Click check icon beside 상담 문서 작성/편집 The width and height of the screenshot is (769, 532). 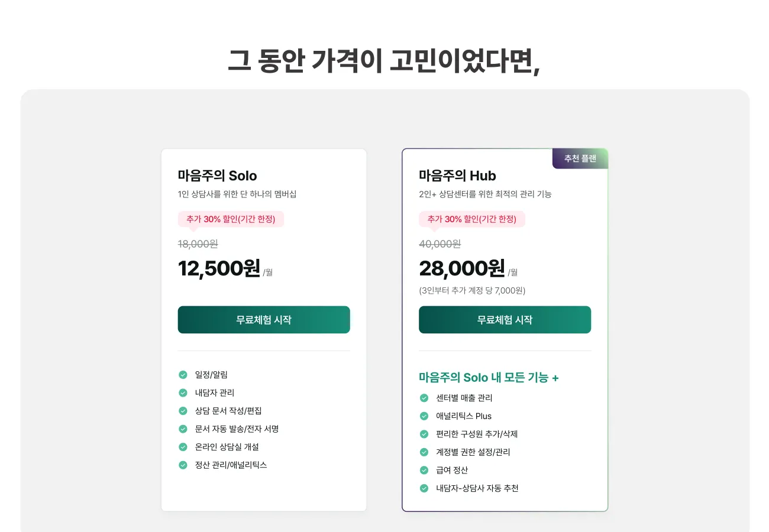(x=183, y=411)
